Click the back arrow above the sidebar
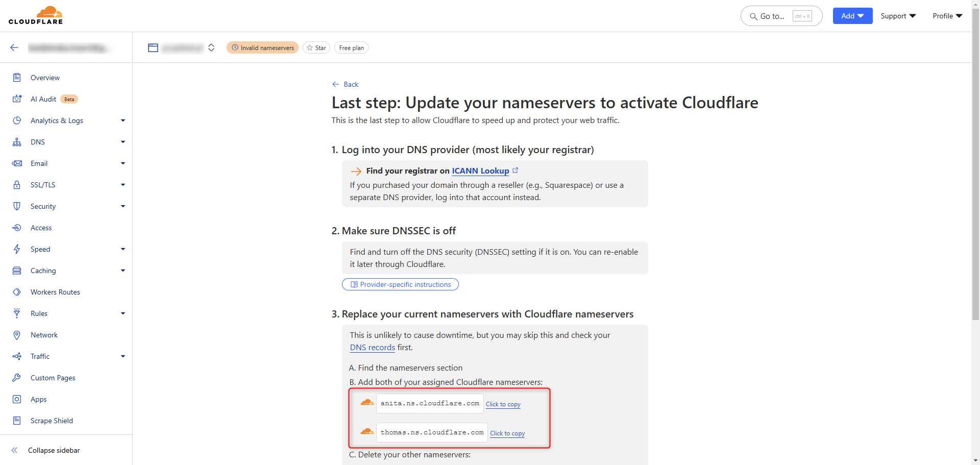This screenshot has width=980, height=465. click(14, 47)
